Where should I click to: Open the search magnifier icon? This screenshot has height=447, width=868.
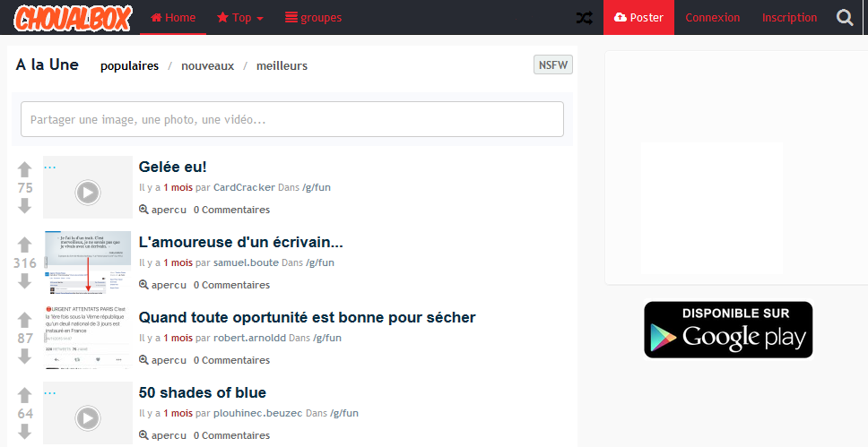click(845, 18)
